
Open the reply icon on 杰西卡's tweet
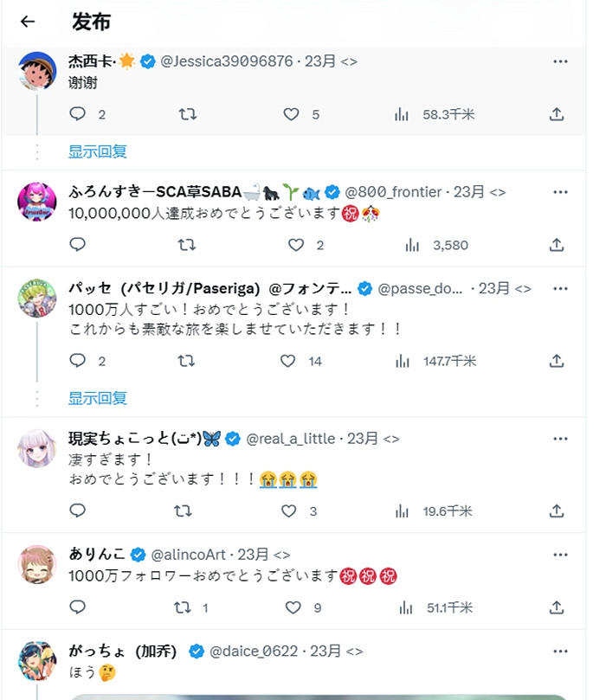[x=76, y=113]
